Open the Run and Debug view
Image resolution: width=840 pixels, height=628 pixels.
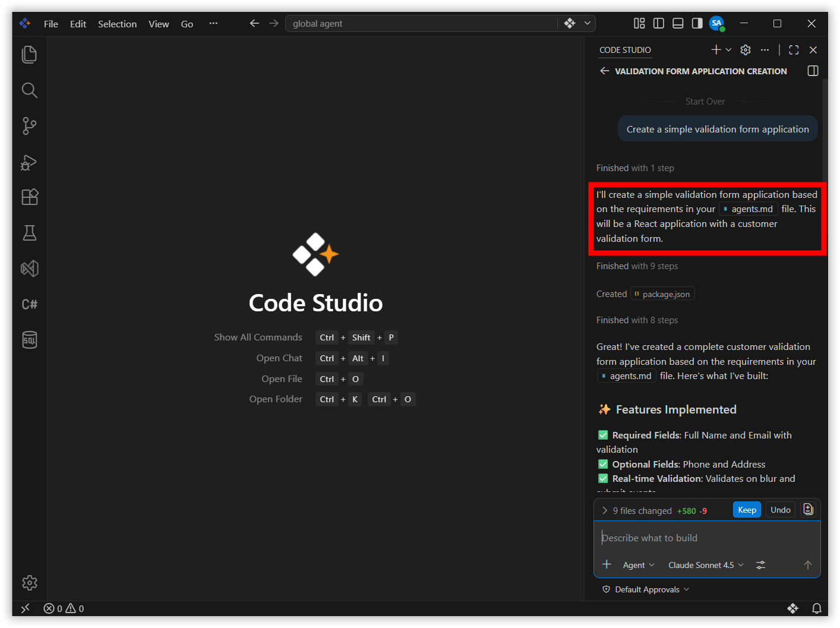click(x=29, y=162)
